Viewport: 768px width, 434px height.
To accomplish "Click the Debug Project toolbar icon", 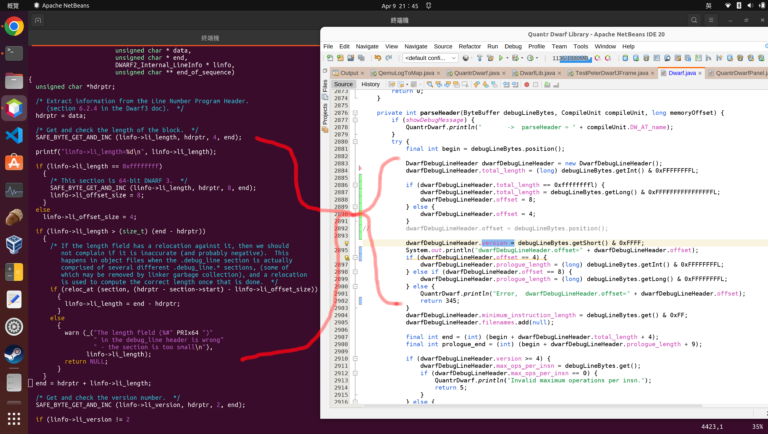I will click(515, 58).
